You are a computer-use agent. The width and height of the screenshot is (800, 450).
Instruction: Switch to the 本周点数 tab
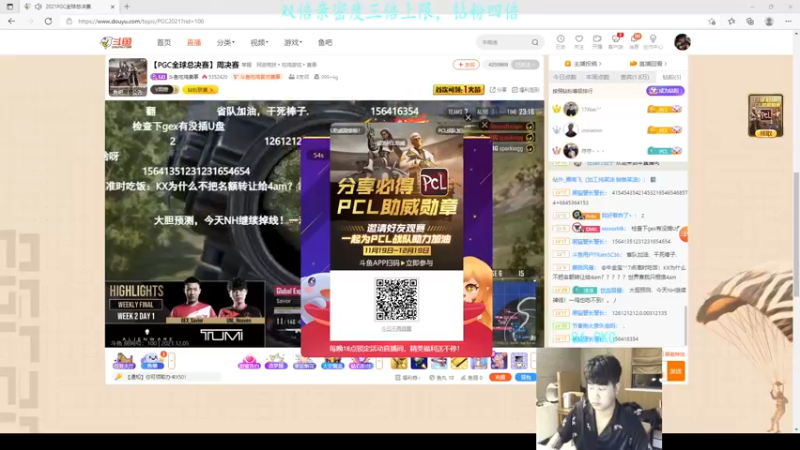597,77
